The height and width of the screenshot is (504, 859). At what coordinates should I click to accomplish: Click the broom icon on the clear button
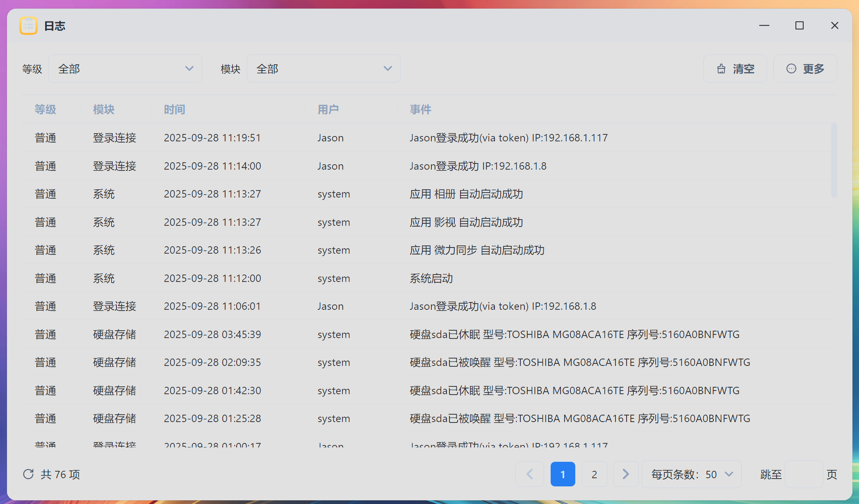coord(721,69)
